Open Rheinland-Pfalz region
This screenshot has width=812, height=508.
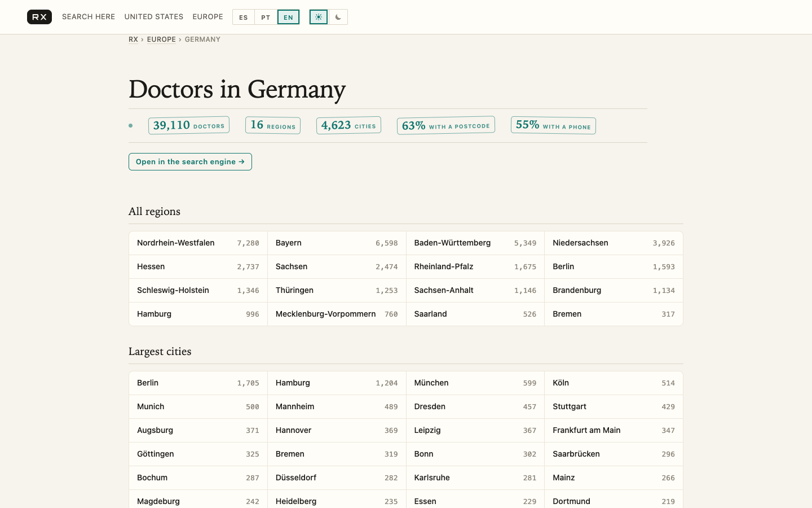pos(475,267)
